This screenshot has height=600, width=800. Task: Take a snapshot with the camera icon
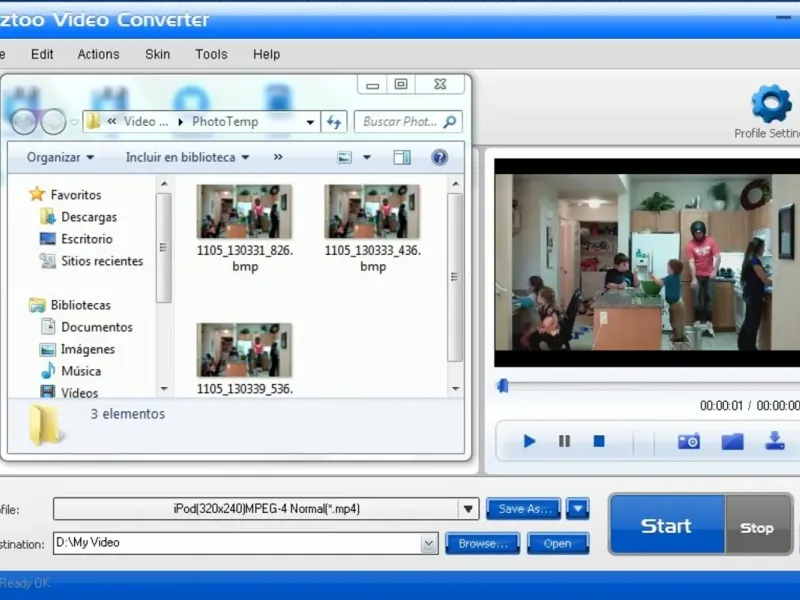click(688, 441)
